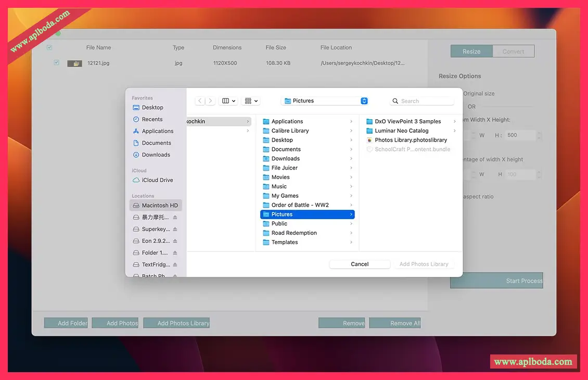Viewport: 588px width, 380px height.
Task: Go to Downloads in Favorites sidebar
Action: pos(156,155)
